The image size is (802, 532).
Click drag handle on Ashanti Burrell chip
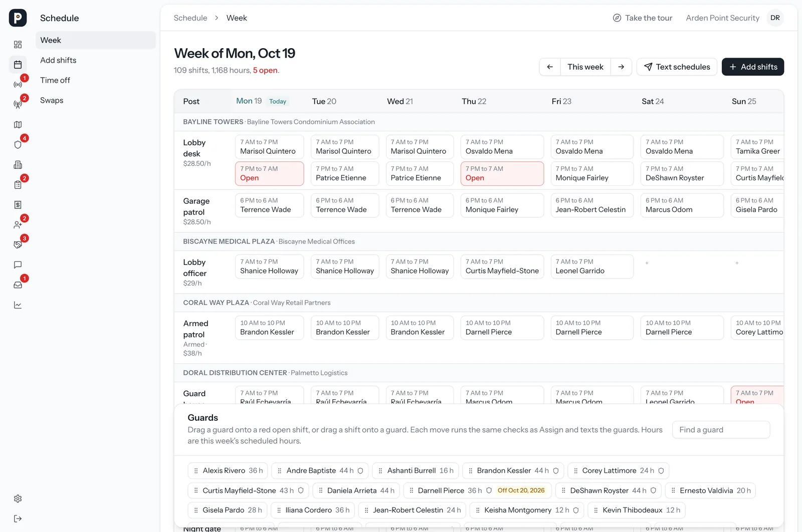coord(380,471)
